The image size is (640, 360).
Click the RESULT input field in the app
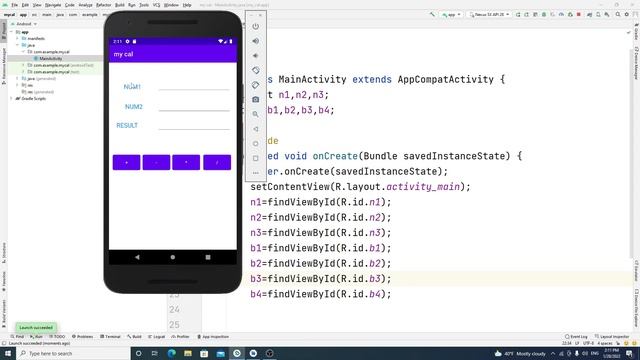194,124
